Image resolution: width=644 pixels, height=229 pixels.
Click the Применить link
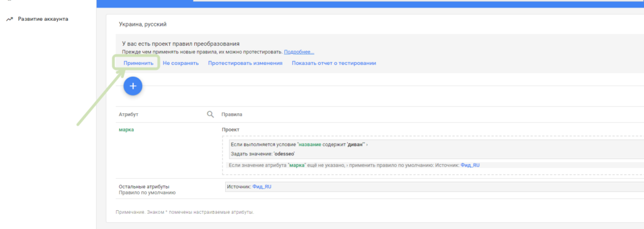[x=138, y=64]
